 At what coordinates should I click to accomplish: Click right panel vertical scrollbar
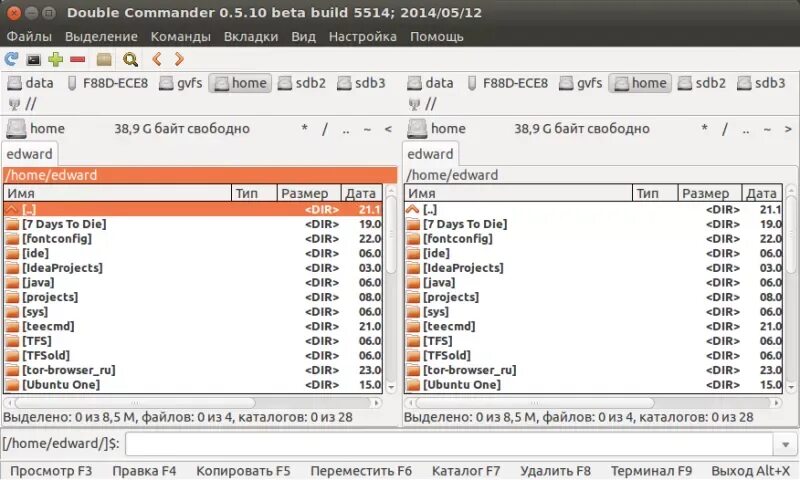point(791,289)
